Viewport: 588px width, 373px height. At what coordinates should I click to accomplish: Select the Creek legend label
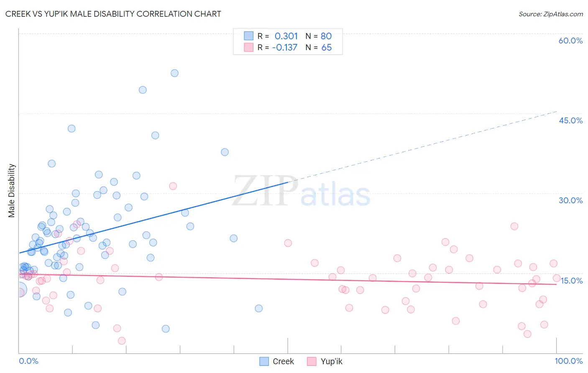(x=283, y=361)
